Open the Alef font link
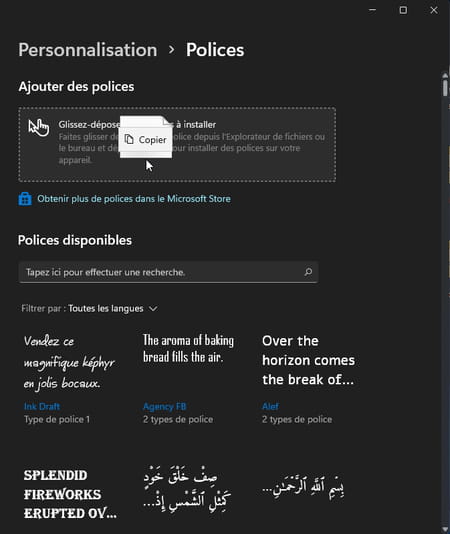Screen dimensions: 450x534 [x=270, y=406]
